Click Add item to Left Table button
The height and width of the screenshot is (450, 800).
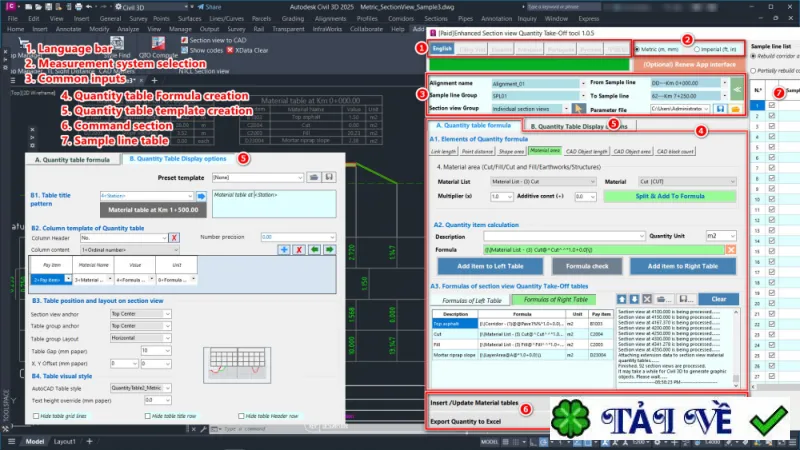(490, 266)
